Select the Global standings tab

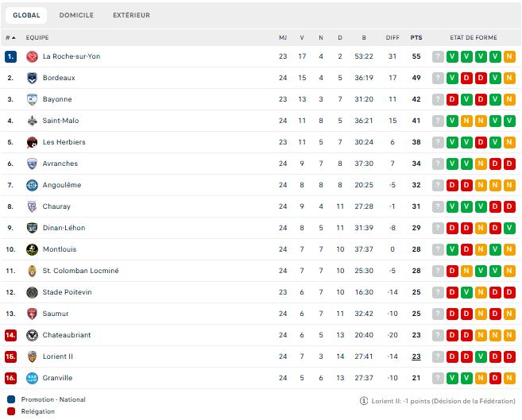pyautogui.click(x=26, y=15)
